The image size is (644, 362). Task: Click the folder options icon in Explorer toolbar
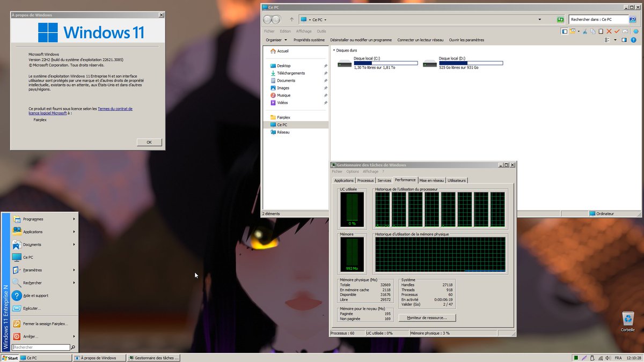573,31
